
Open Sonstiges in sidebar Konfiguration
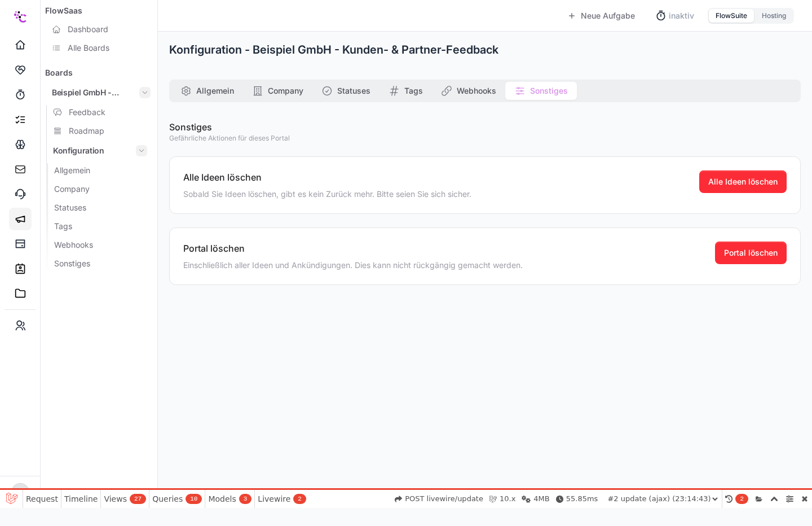pos(72,264)
